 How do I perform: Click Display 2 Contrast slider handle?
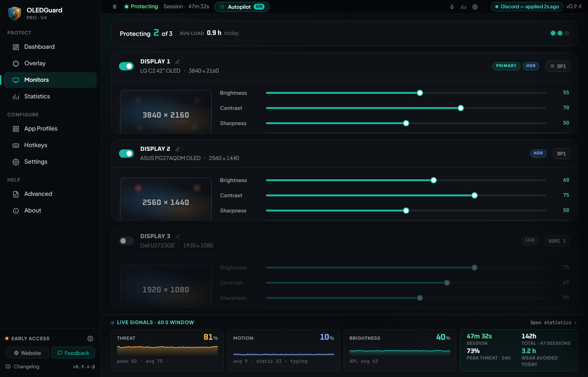(474, 195)
